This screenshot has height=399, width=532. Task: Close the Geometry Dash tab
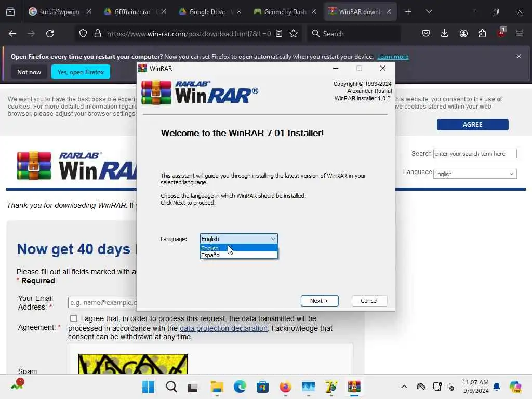313,11
